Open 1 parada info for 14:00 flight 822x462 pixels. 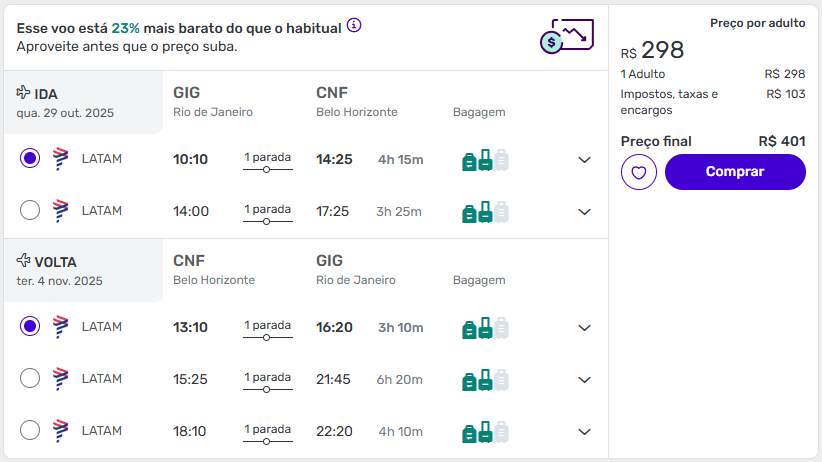[267, 209]
